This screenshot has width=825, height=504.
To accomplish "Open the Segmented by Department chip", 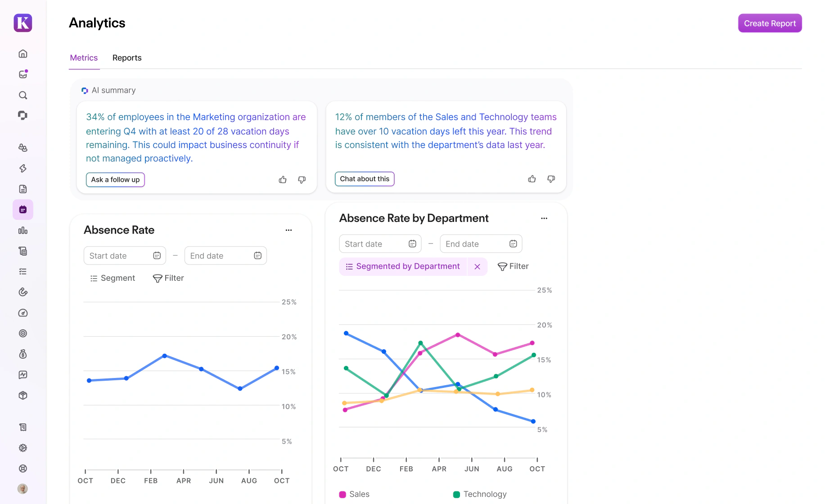I will click(x=403, y=266).
